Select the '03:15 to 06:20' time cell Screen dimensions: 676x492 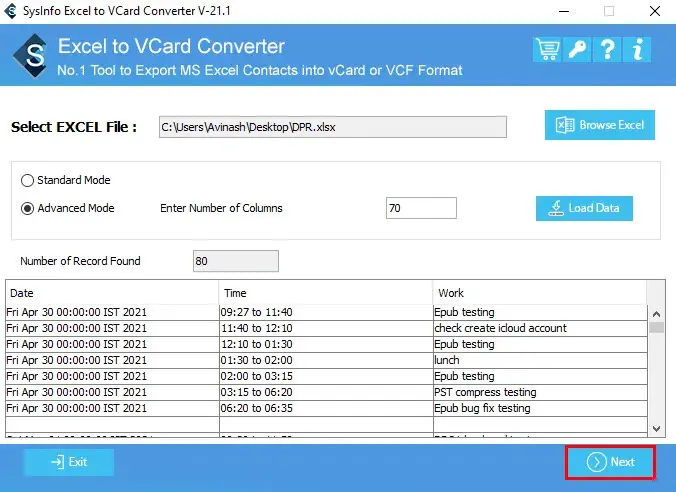(x=326, y=392)
